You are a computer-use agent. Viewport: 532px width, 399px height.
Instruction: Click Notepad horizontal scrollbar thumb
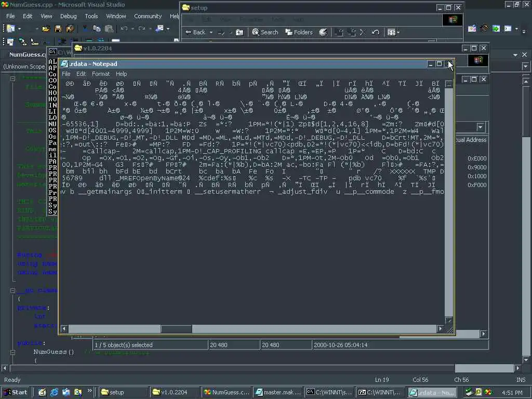(x=176, y=328)
